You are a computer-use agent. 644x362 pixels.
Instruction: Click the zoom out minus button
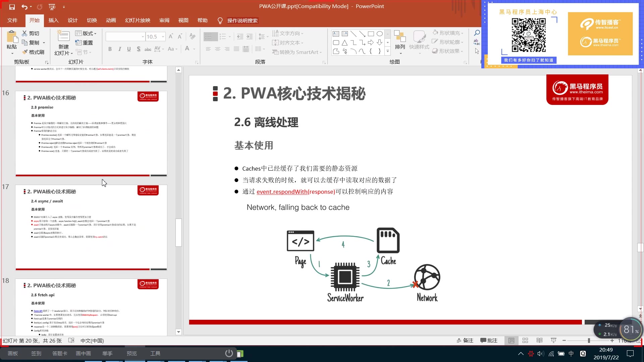[564, 341]
